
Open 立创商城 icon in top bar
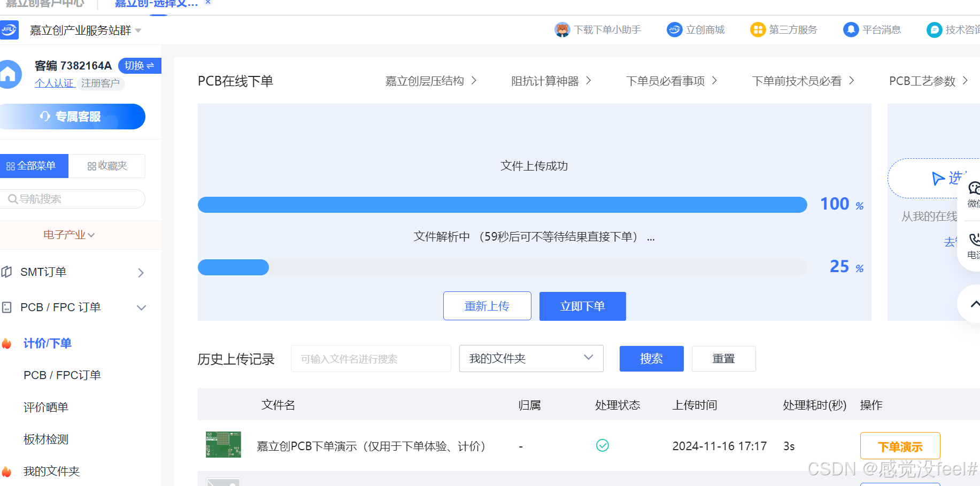click(x=675, y=30)
